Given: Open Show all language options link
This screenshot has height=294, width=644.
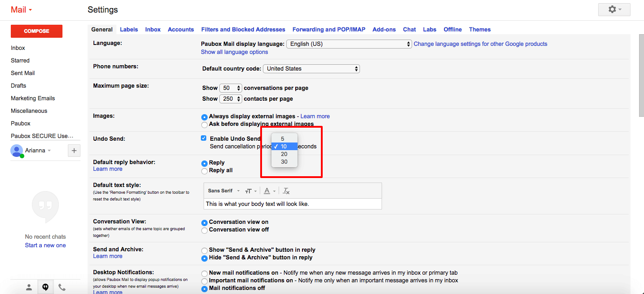Looking at the screenshot, I should [234, 52].
